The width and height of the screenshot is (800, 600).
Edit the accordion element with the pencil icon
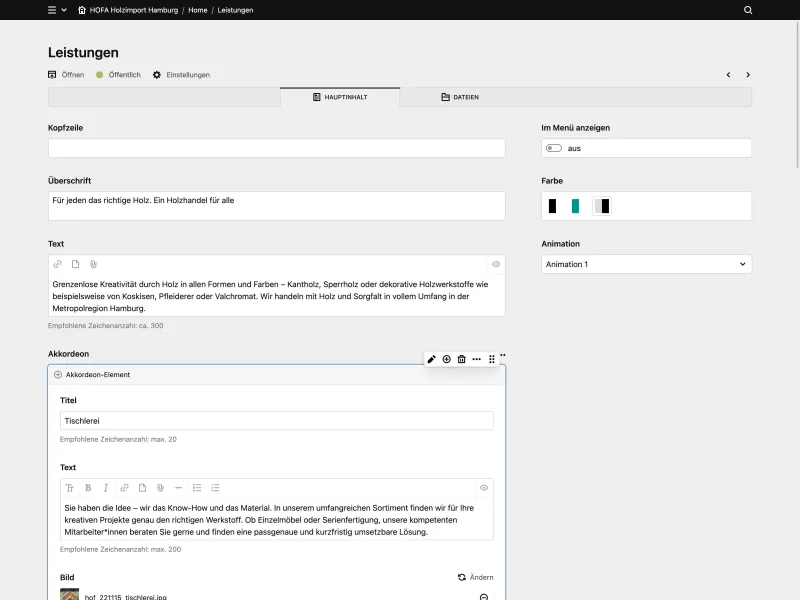tap(431, 359)
